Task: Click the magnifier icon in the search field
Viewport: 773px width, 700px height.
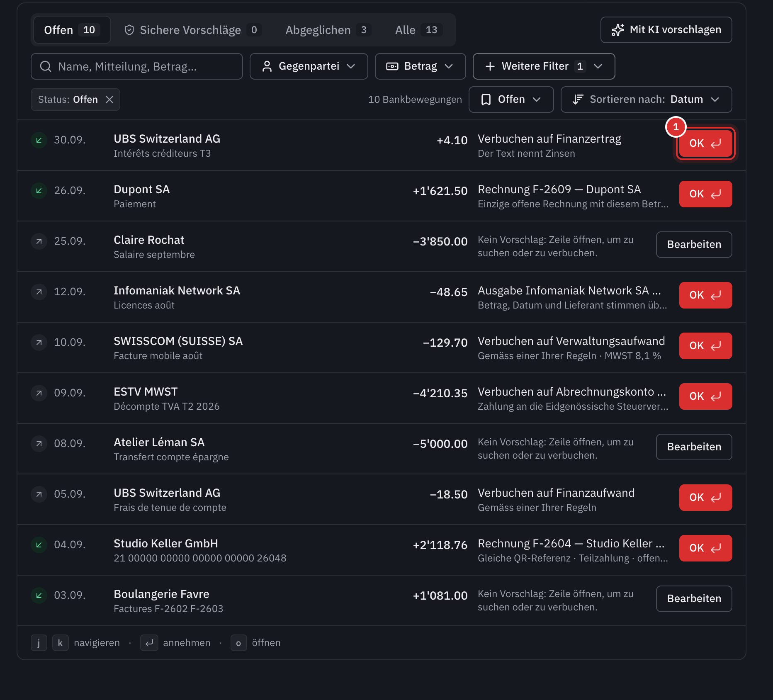Action: pos(46,66)
